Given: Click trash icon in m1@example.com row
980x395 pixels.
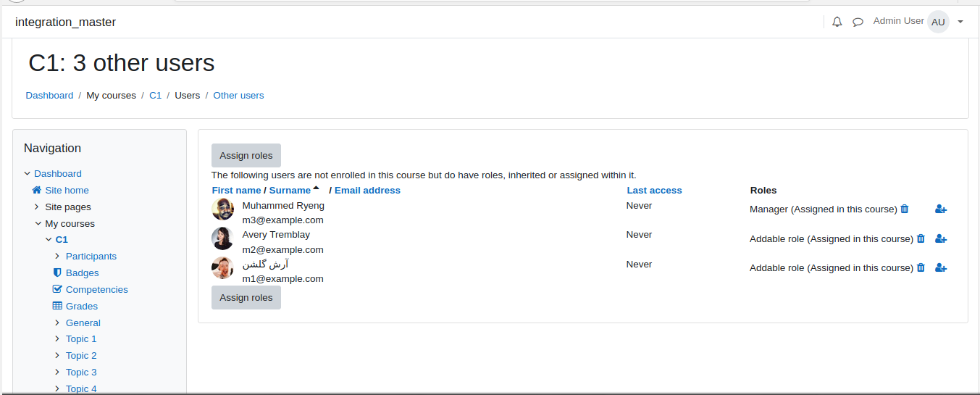Looking at the screenshot, I should pos(921,267).
